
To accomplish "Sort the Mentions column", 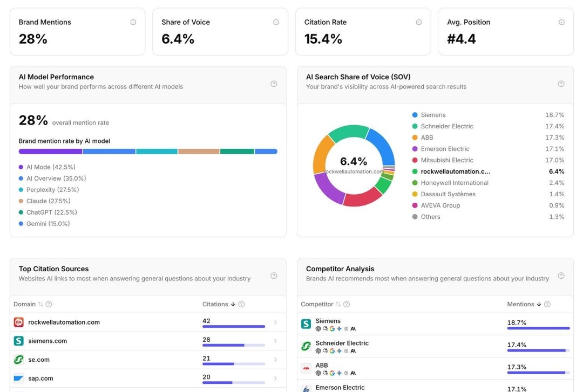I will pos(539,304).
